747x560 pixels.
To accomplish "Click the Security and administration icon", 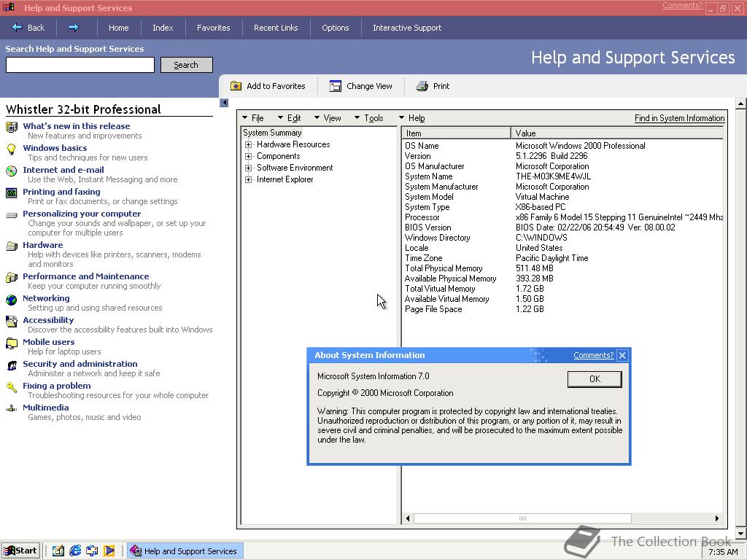I will pos(12,365).
